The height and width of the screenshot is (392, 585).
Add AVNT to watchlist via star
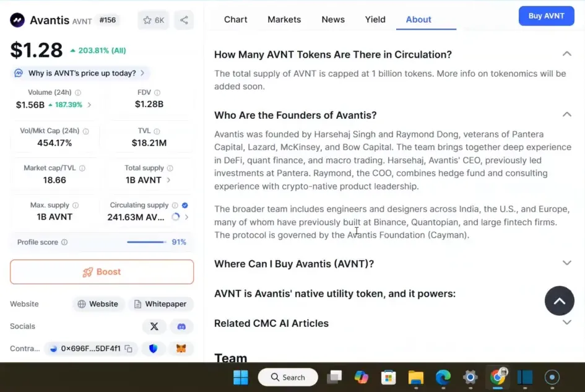(154, 20)
